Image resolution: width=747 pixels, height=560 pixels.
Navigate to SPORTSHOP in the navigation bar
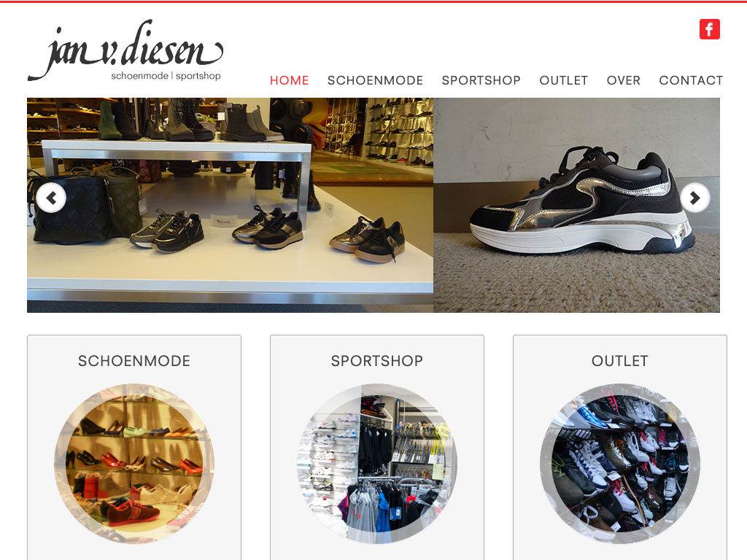tap(481, 80)
